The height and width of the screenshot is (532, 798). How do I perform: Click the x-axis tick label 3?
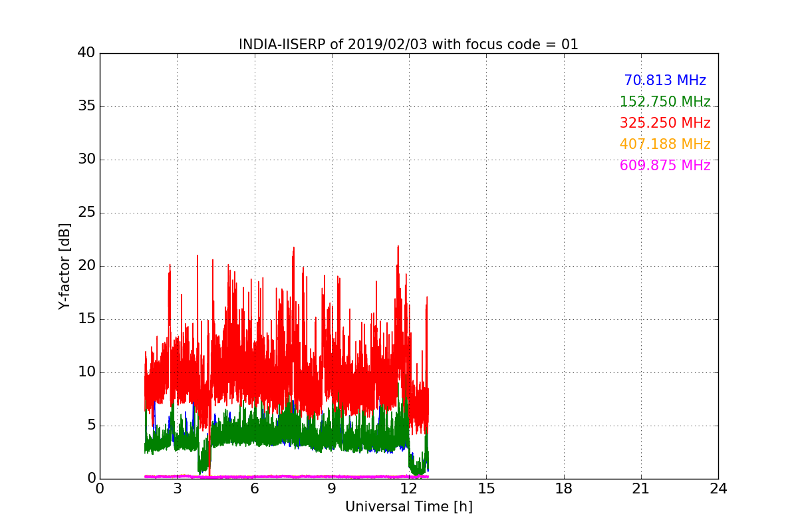click(x=177, y=488)
